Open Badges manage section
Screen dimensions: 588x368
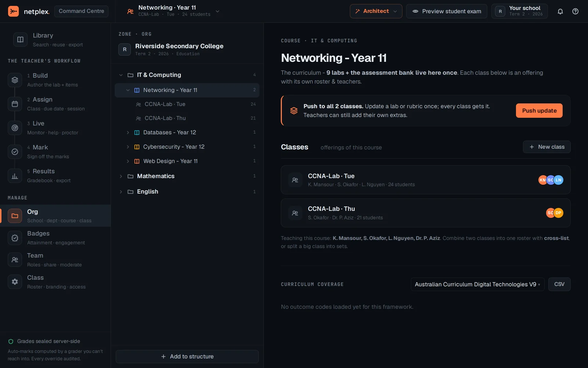[x=55, y=238]
